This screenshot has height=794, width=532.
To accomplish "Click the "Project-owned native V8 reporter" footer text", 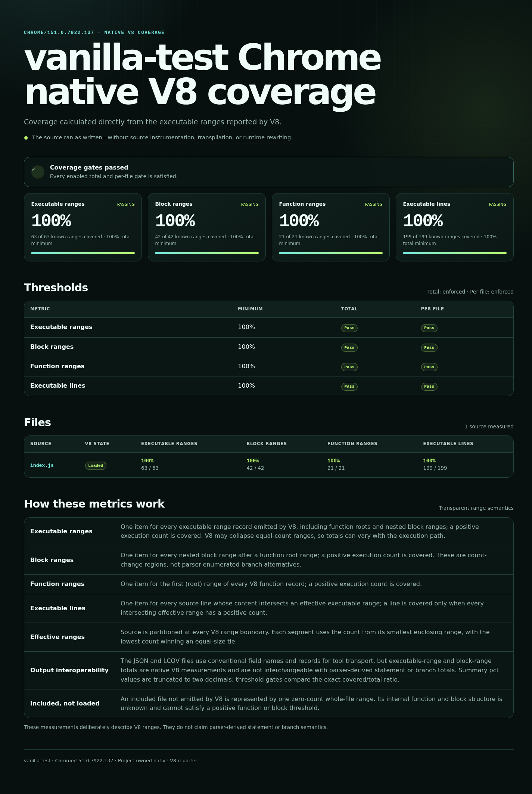I will (x=158, y=761).
